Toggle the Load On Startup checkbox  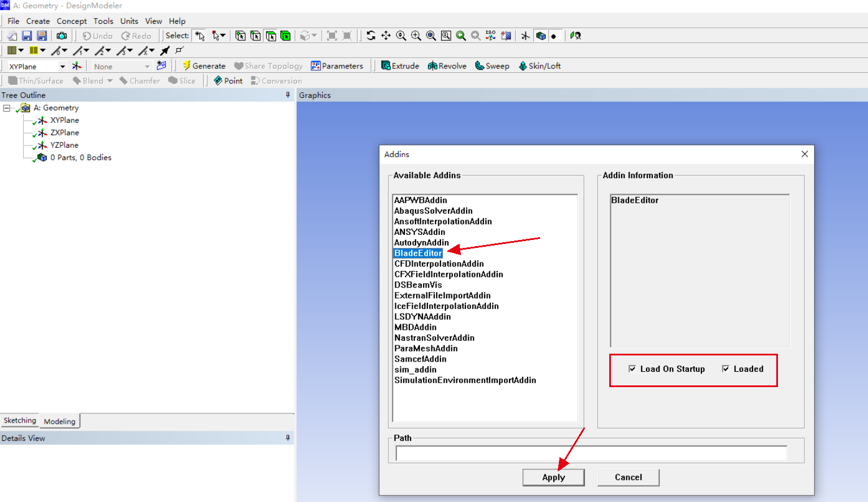pos(632,369)
